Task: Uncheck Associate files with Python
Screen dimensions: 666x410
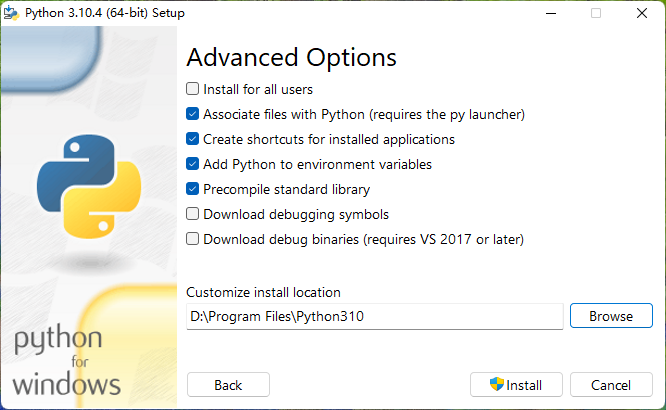Action: pyautogui.click(x=192, y=114)
